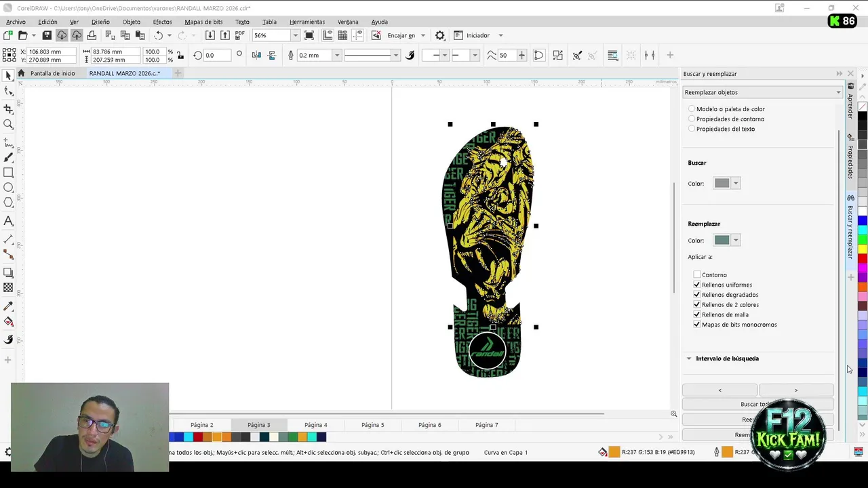Image resolution: width=868 pixels, height=488 pixels.
Task: Open the line style dropdown
Action: (x=396, y=56)
